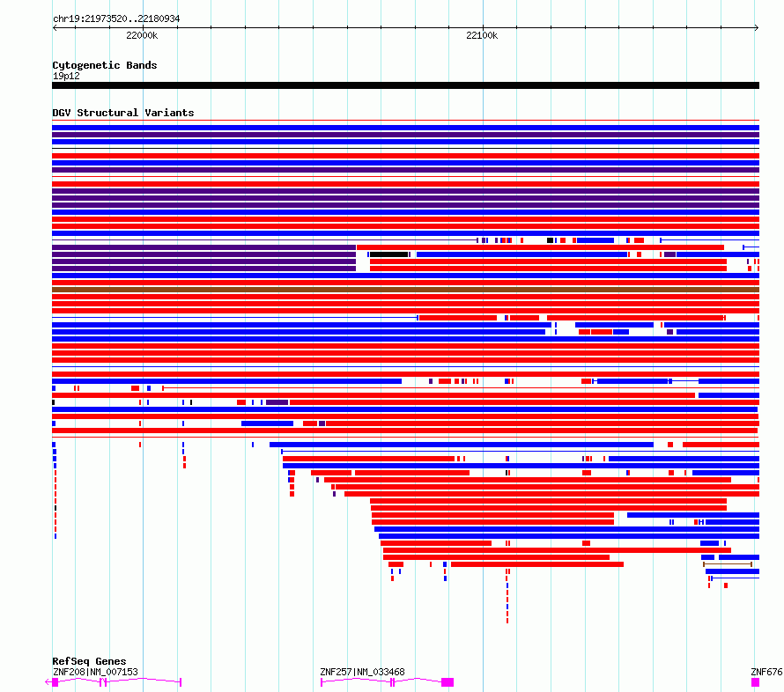
Task: Select the ZNF676 magenta exon box
Action: 756,682
